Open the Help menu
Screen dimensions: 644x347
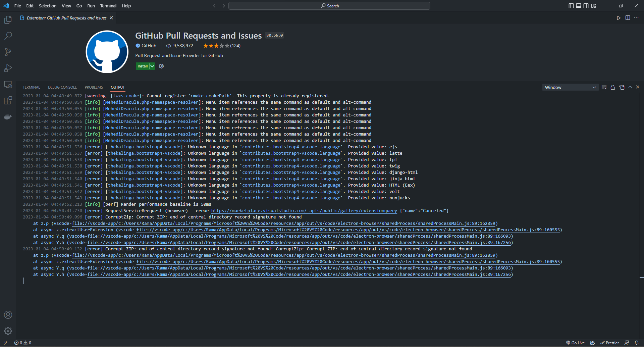[126, 6]
